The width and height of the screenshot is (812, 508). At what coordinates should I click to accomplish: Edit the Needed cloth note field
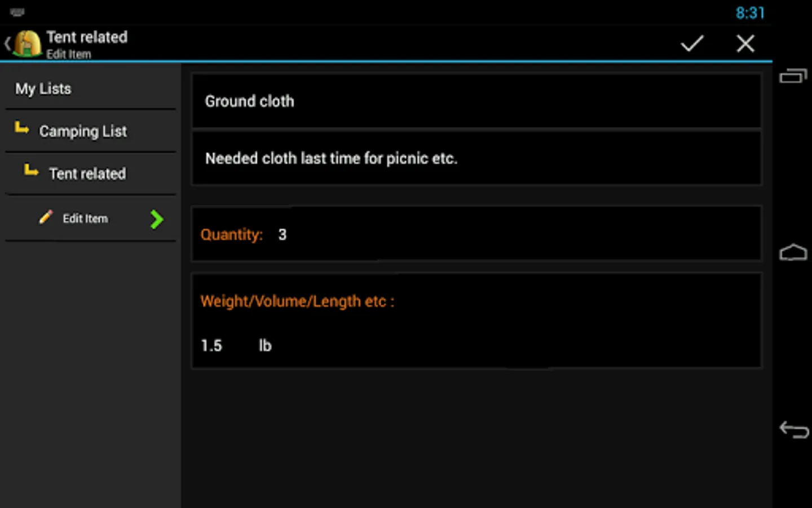point(476,159)
